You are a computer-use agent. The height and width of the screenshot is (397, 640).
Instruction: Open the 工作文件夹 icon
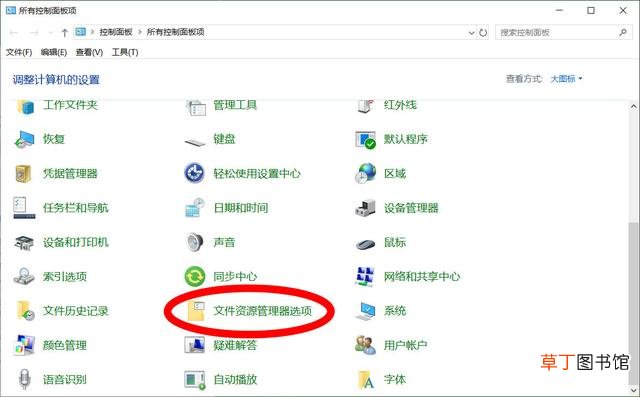[25, 106]
